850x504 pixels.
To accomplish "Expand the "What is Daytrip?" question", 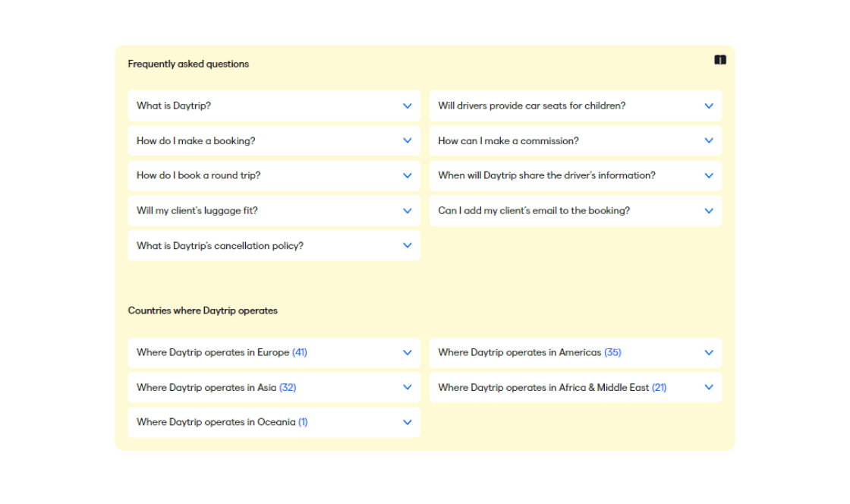I will pyautogui.click(x=274, y=106).
